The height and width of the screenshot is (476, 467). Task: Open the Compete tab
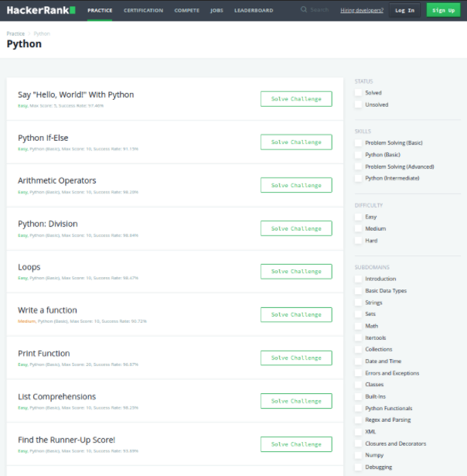click(187, 10)
